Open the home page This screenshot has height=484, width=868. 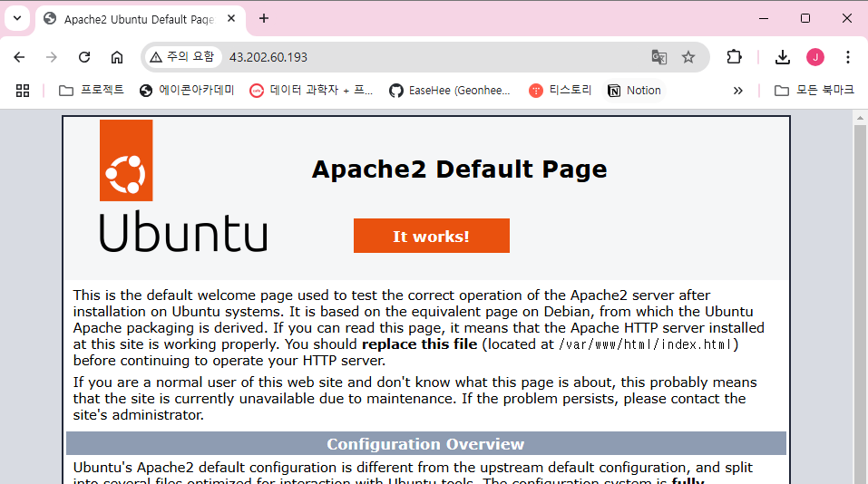tap(117, 57)
